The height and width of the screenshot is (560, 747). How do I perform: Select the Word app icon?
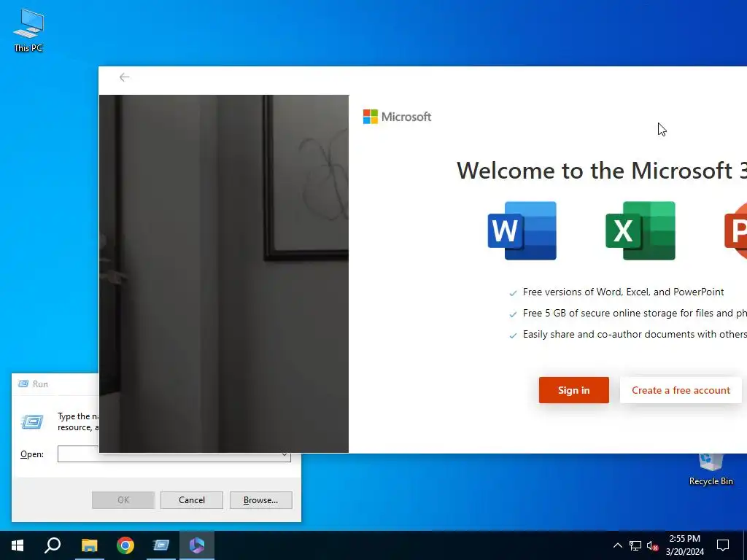click(522, 231)
